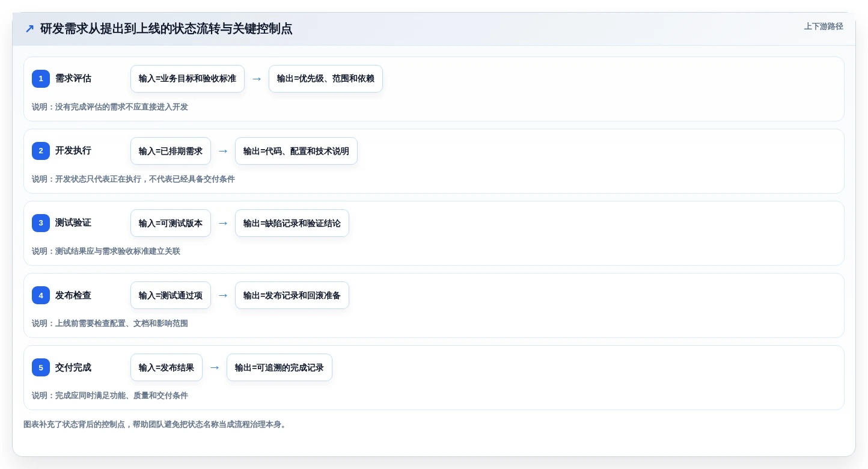Click the 测试验证 step name
This screenshot has height=469, width=868.
coord(73,223)
